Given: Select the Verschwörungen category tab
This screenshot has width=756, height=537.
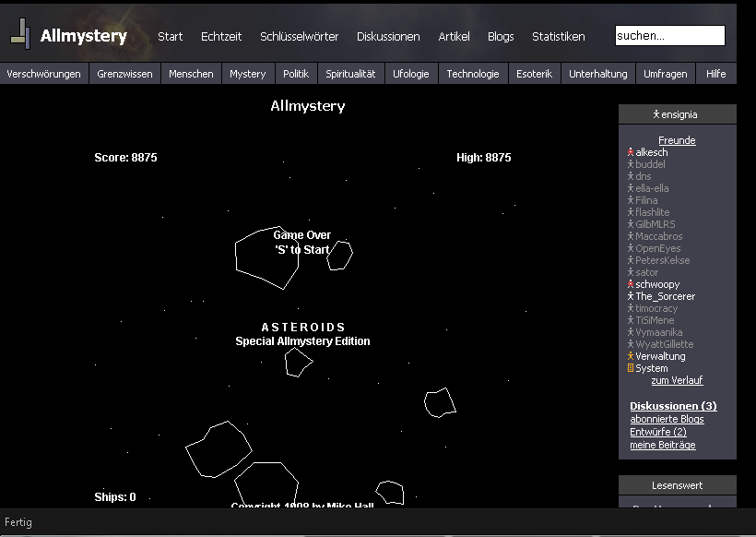Looking at the screenshot, I should pyautogui.click(x=44, y=74).
